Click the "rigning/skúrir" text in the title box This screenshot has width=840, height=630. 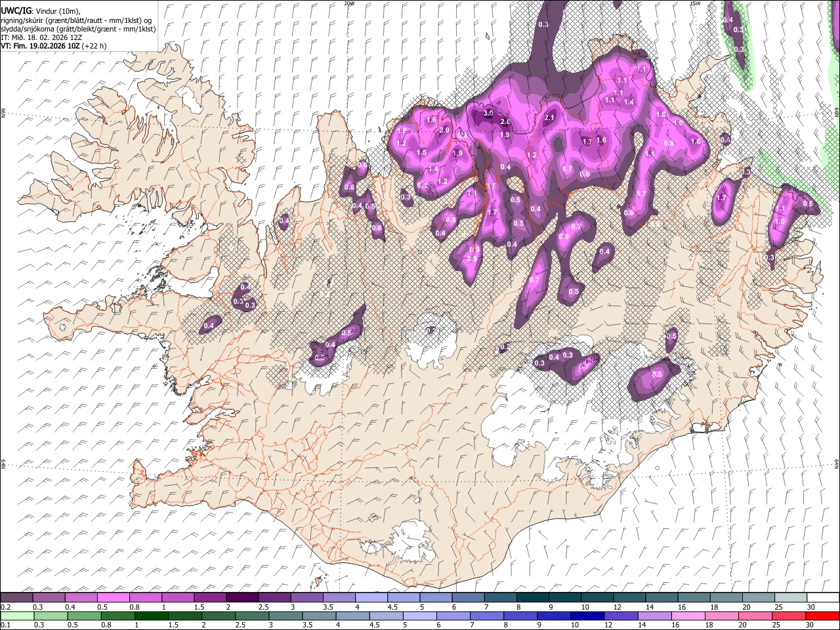[x=22, y=20]
